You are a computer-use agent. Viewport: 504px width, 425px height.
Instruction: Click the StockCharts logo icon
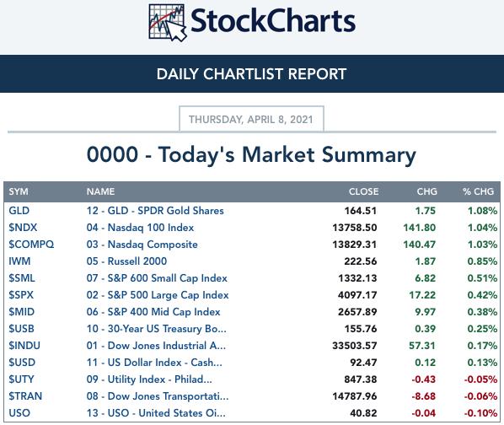[168, 23]
